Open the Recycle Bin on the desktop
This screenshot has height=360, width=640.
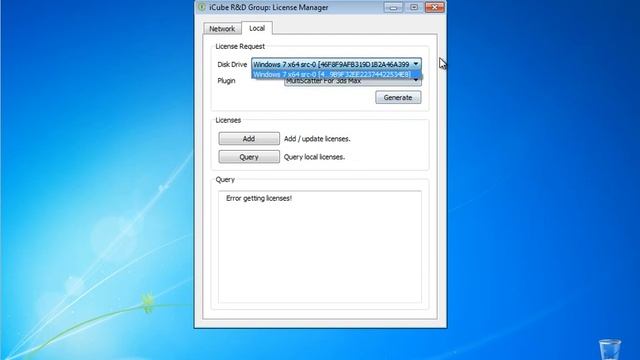click(610, 349)
